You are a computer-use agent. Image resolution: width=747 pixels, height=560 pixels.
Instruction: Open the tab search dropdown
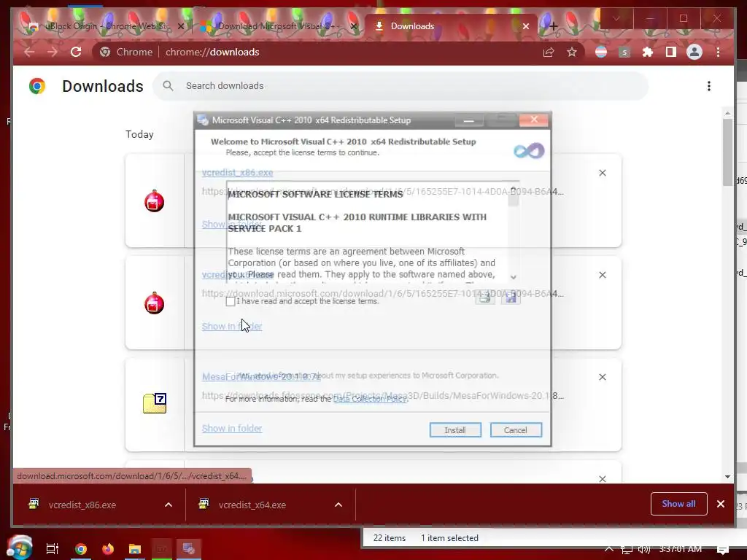coord(616,18)
